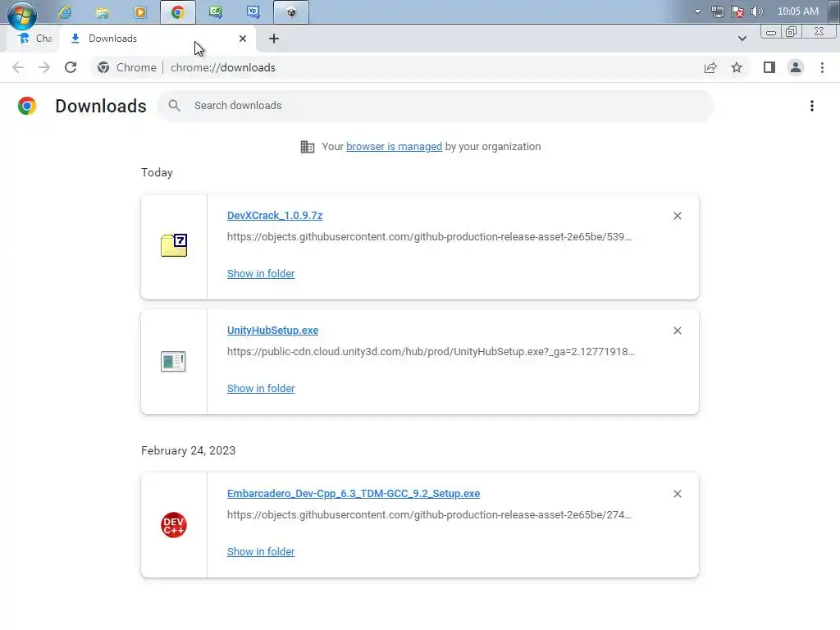Open the profile avatar menu
Screen dimensions: 840x630
pyautogui.click(x=796, y=67)
